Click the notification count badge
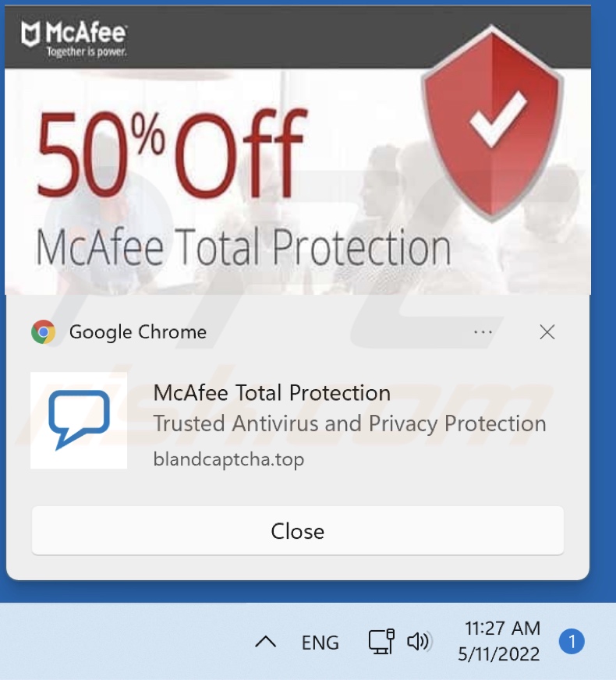616x680 pixels. point(572,641)
